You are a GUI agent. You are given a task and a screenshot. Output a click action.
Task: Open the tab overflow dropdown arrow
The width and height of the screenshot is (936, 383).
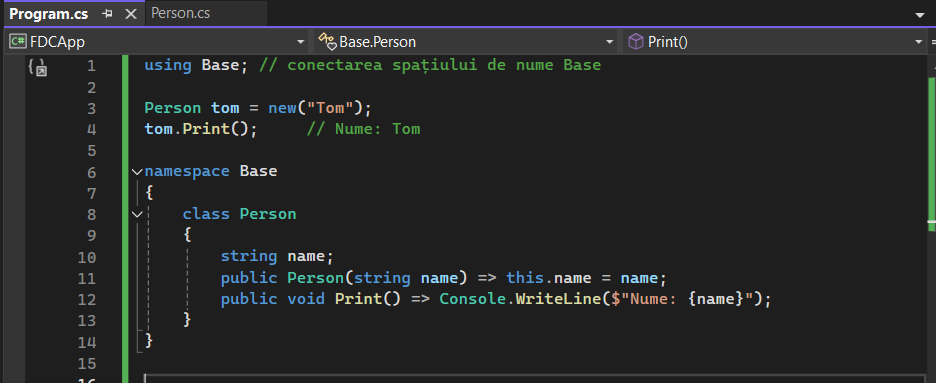(919, 15)
